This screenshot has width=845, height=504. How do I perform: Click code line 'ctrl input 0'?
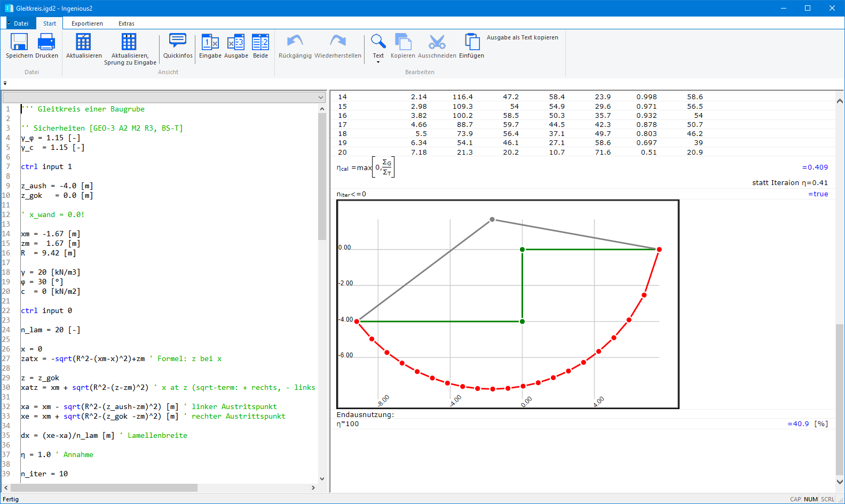pos(46,310)
